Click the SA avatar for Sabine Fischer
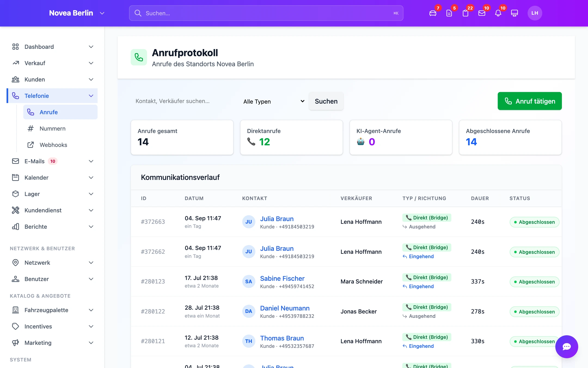This screenshot has height=368, width=588. (249, 281)
